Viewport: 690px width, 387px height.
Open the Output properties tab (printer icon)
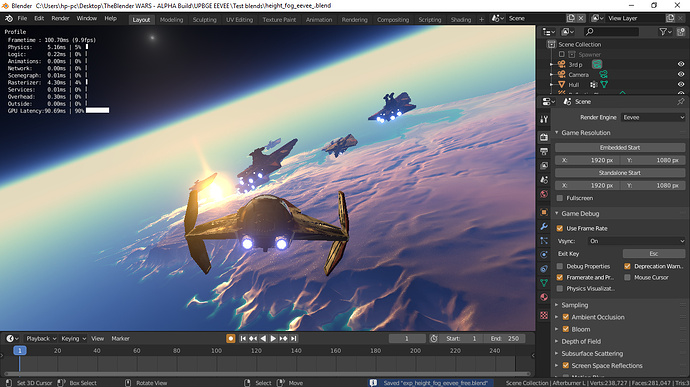[x=544, y=151]
